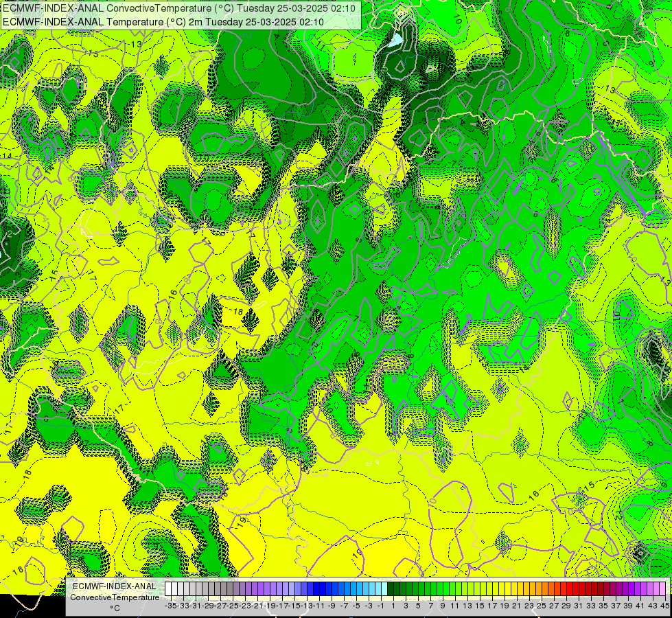Click the legend scale value 21
Screen dimensions: 672x618
tap(517, 606)
